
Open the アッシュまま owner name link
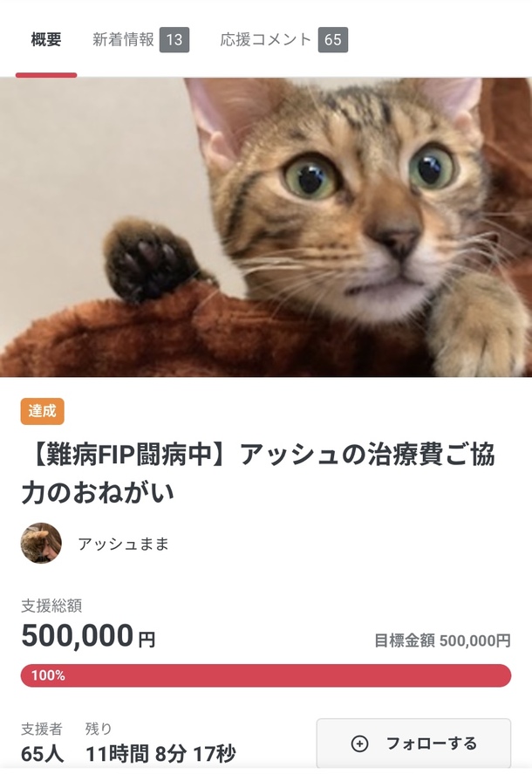123,544
